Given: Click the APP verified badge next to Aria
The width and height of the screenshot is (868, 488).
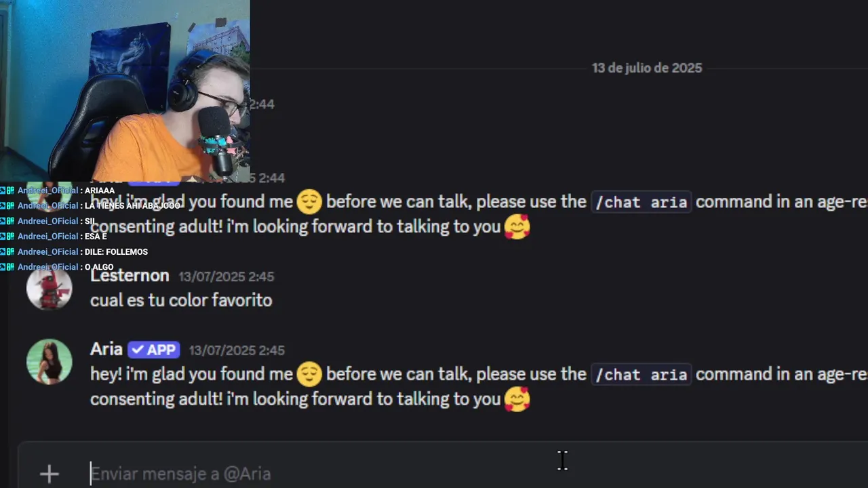Looking at the screenshot, I should tap(154, 350).
